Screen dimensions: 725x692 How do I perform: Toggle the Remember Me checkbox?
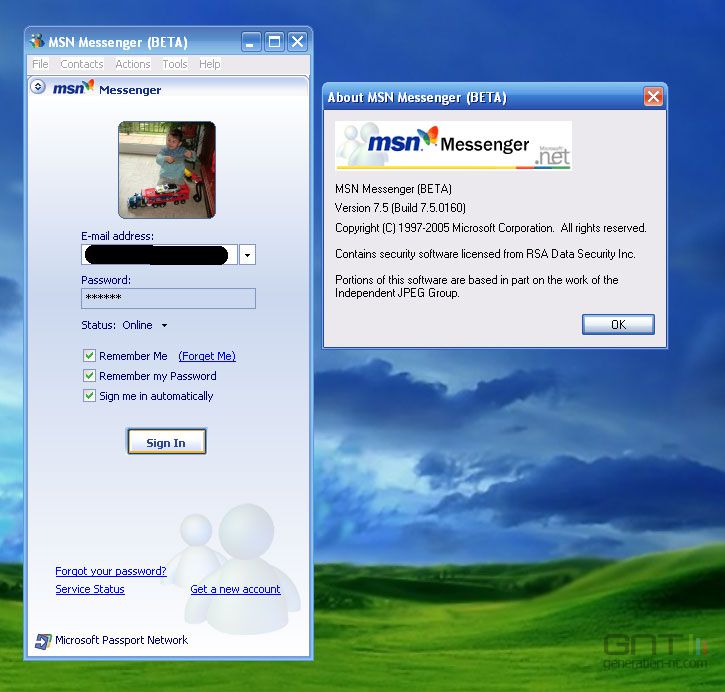89,355
